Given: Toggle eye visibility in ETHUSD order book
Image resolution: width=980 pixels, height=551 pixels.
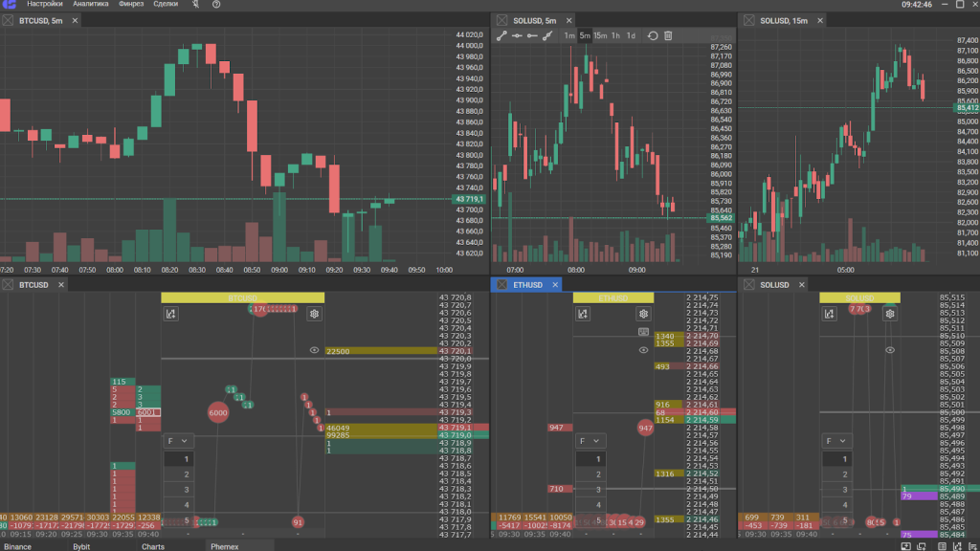Looking at the screenshot, I should 644,350.
